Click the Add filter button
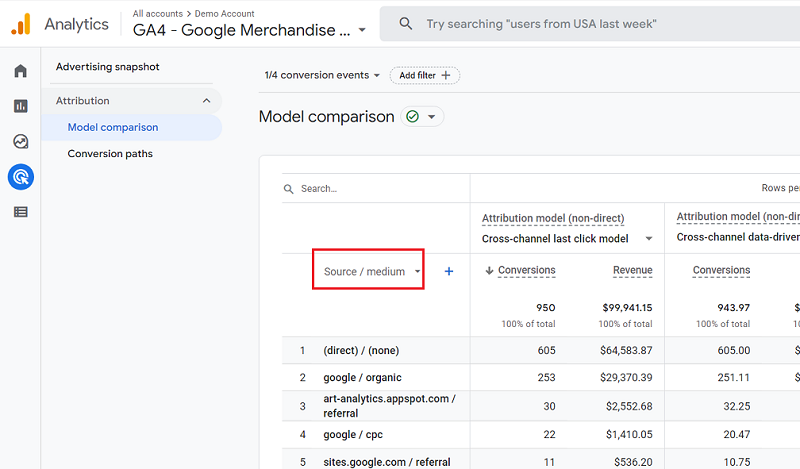The width and height of the screenshot is (800, 469). (x=424, y=76)
